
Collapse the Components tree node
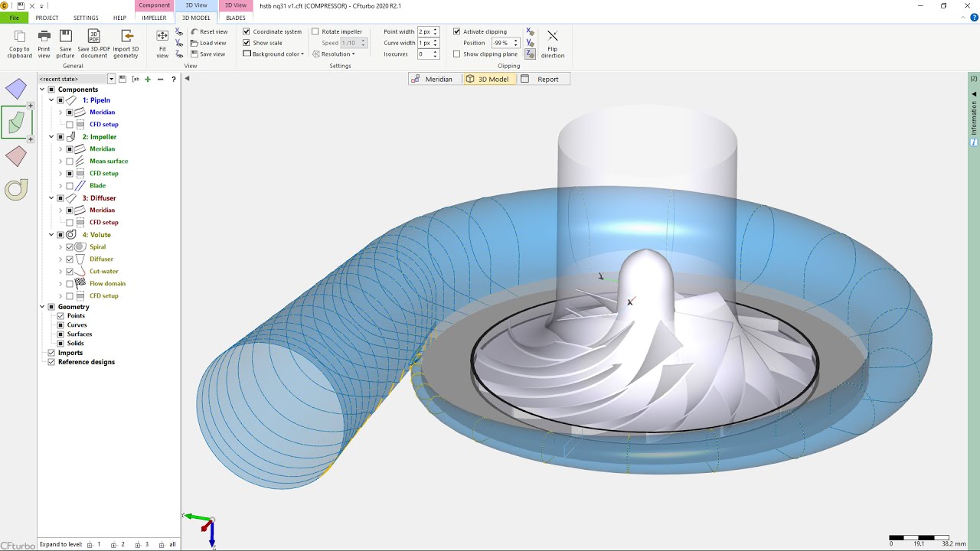point(42,90)
